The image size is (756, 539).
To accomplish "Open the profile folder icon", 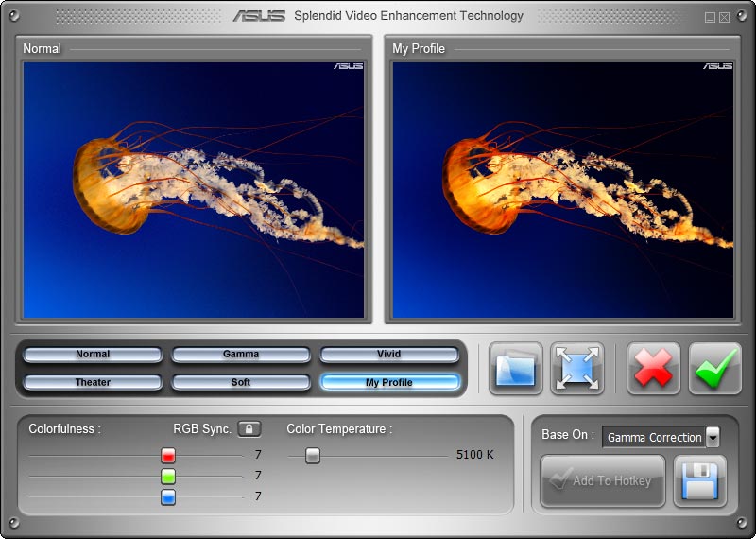I will [515, 369].
